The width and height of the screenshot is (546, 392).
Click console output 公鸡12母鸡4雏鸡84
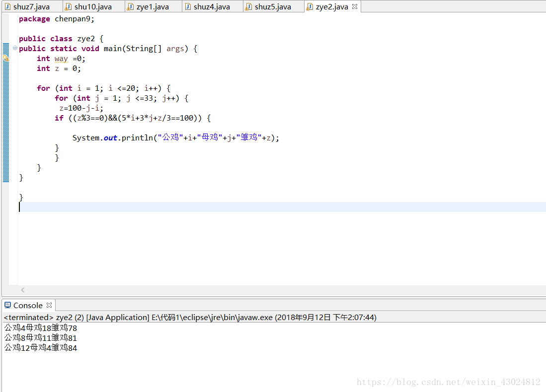tap(40, 347)
